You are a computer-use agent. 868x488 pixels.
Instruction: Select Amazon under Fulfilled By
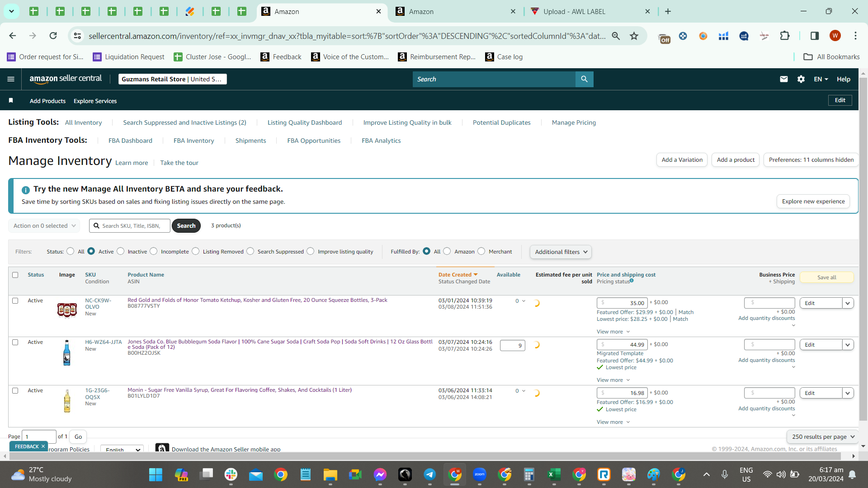pyautogui.click(x=447, y=251)
